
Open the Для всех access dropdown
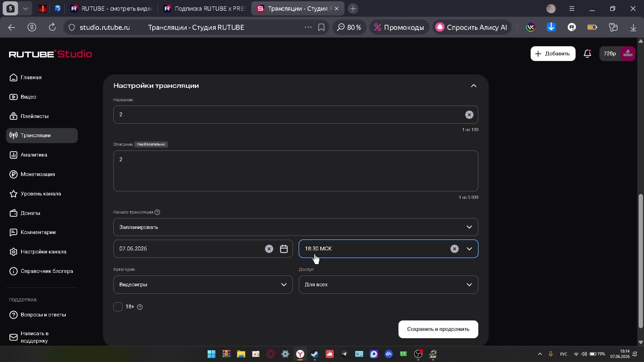(388, 285)
